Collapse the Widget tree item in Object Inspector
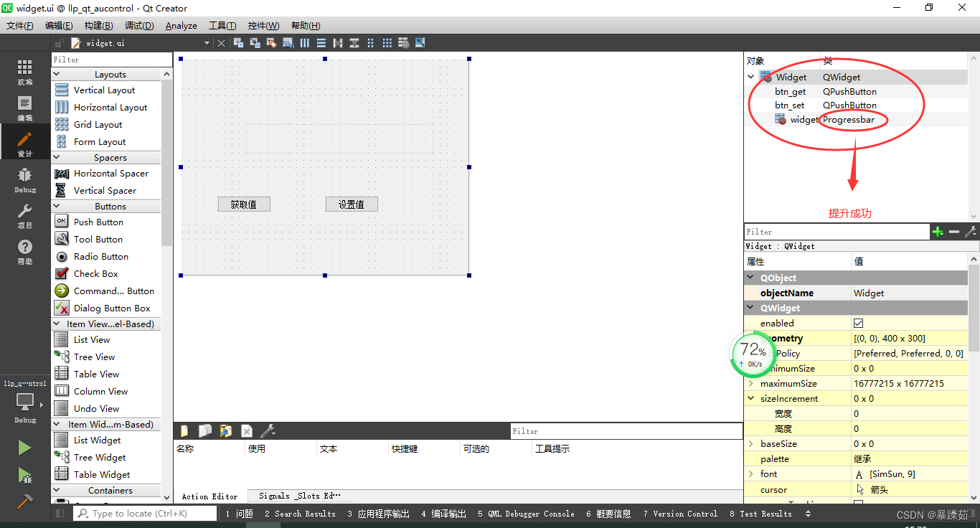The image size is (980, 528). tap(751, 77)
